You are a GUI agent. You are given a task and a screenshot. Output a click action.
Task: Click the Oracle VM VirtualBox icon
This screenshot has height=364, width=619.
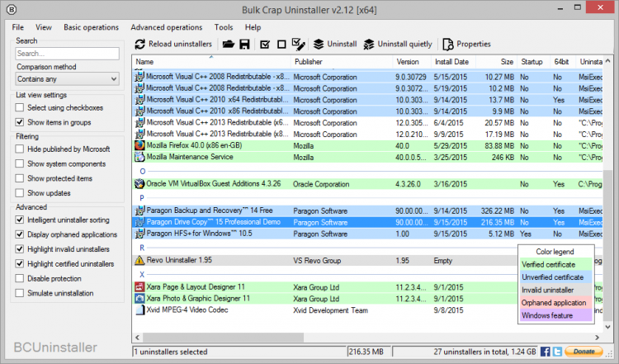[139, 183]
